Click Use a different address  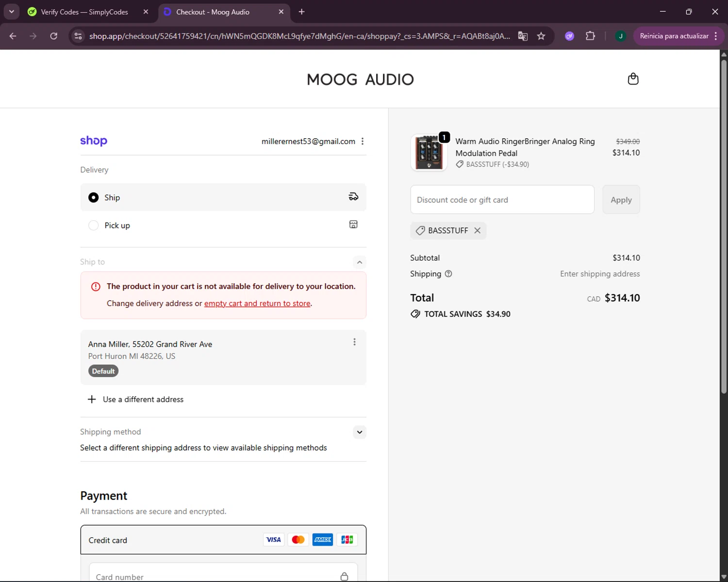click(x=143, y=399)
